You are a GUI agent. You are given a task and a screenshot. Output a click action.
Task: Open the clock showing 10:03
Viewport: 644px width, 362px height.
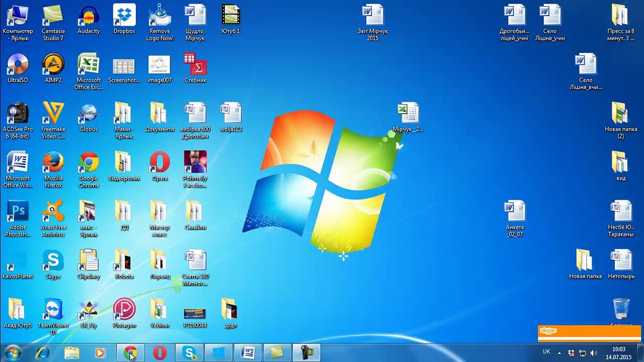pos(619,353)
